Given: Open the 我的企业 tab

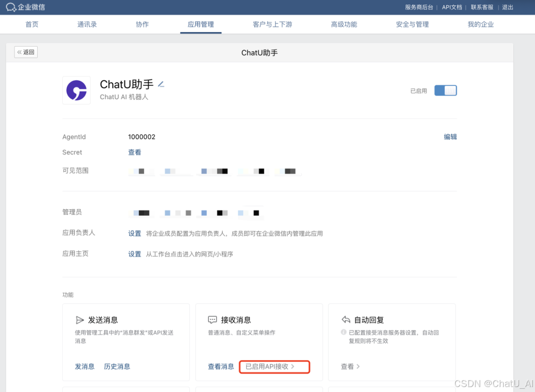Looking at the screenshot, I should (481, 24).
